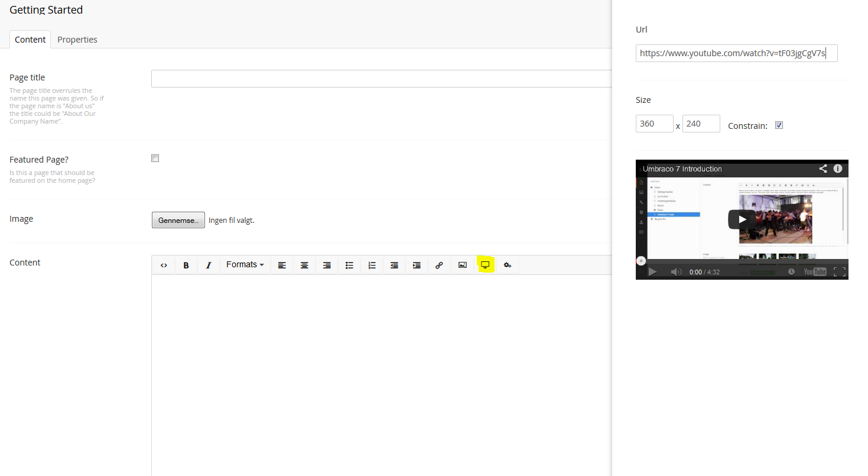Click inside the rich text content area
868x476 pixels.
(382, 375)
